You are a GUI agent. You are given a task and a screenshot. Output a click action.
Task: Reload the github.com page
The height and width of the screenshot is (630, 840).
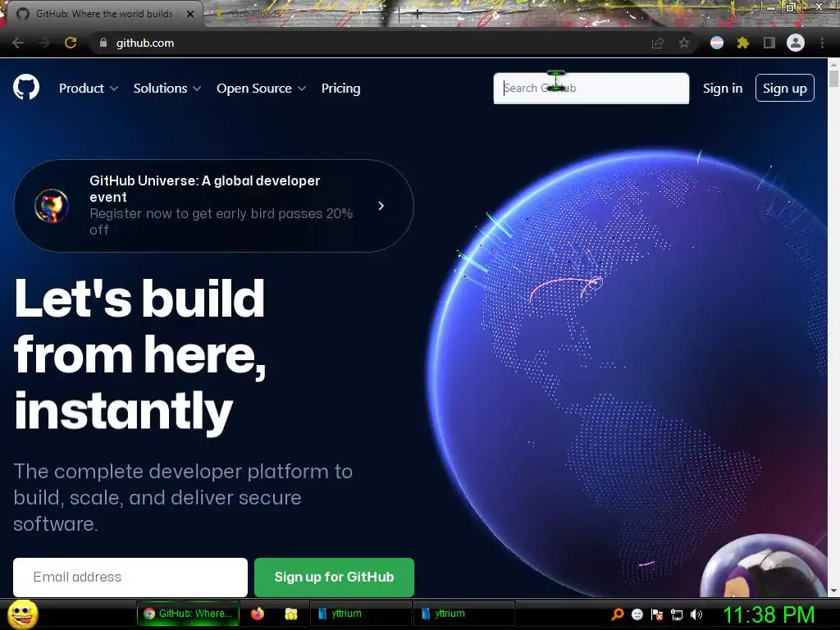coord(71,43)
